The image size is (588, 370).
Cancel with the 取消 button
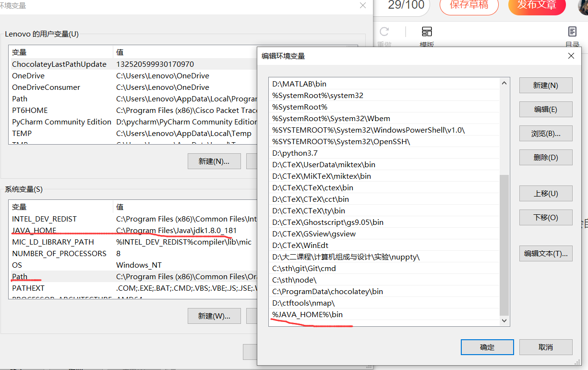point(546,347)
